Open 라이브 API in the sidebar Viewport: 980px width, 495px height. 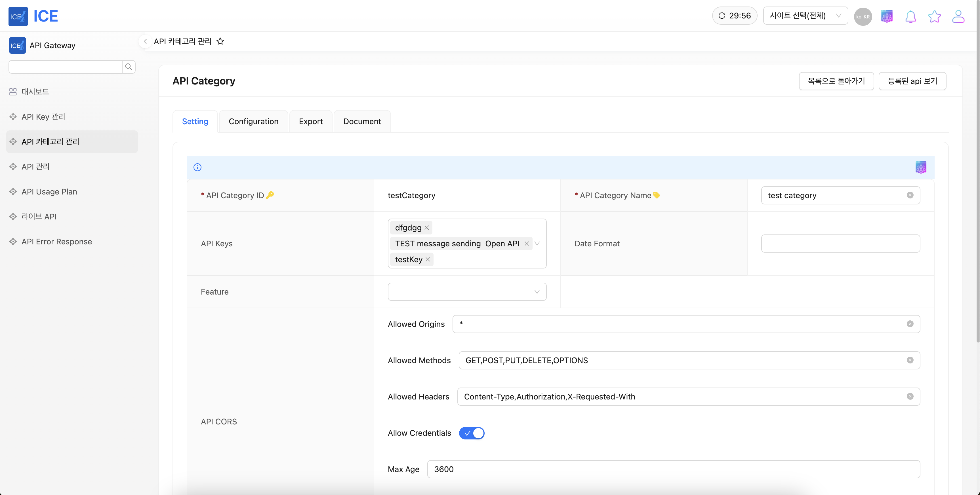[x=72, y=217]
